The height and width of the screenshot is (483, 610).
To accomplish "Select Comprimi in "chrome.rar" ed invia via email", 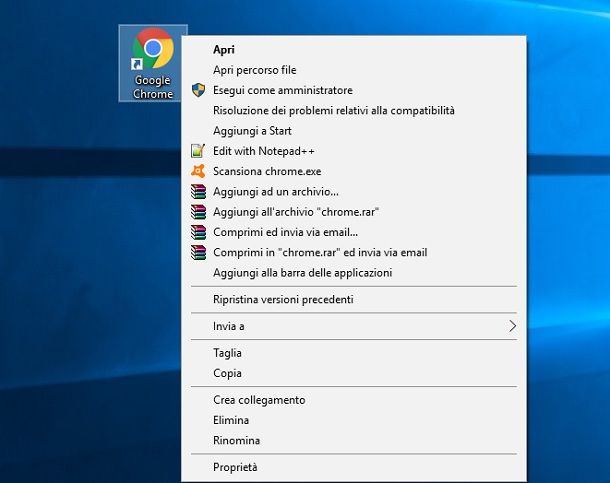I will click(354, 252).
